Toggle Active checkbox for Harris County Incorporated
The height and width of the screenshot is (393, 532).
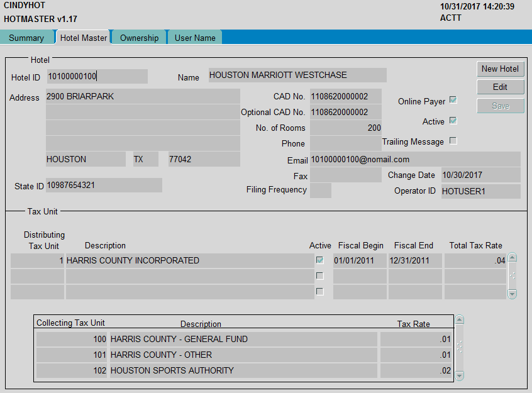coord(320,260)
